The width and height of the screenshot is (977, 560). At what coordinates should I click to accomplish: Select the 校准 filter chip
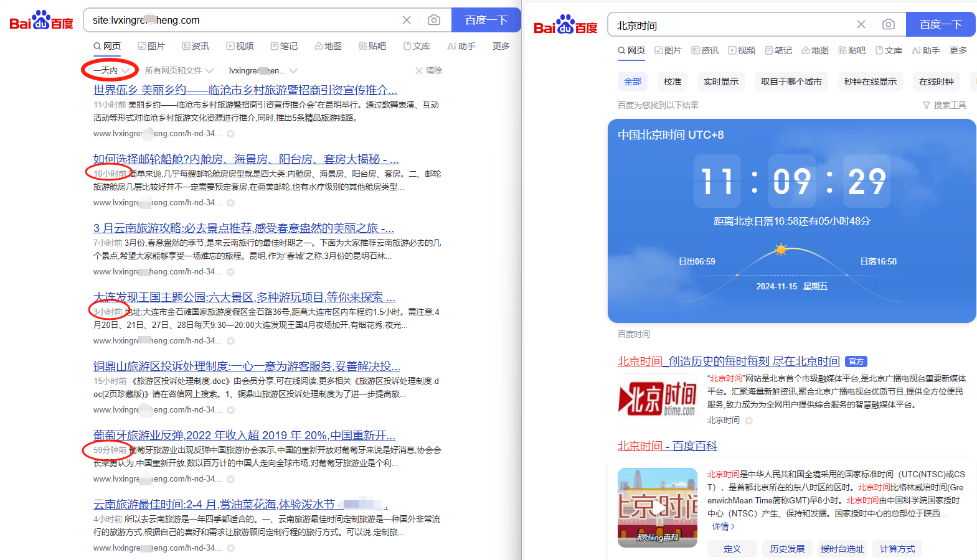(x=673, y=82)
